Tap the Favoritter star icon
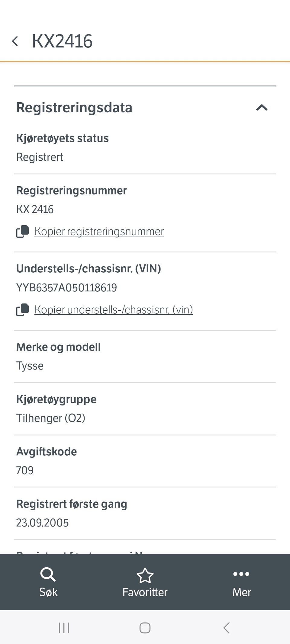Viewport: 290px width, 644px height. (x=145, y=575)
